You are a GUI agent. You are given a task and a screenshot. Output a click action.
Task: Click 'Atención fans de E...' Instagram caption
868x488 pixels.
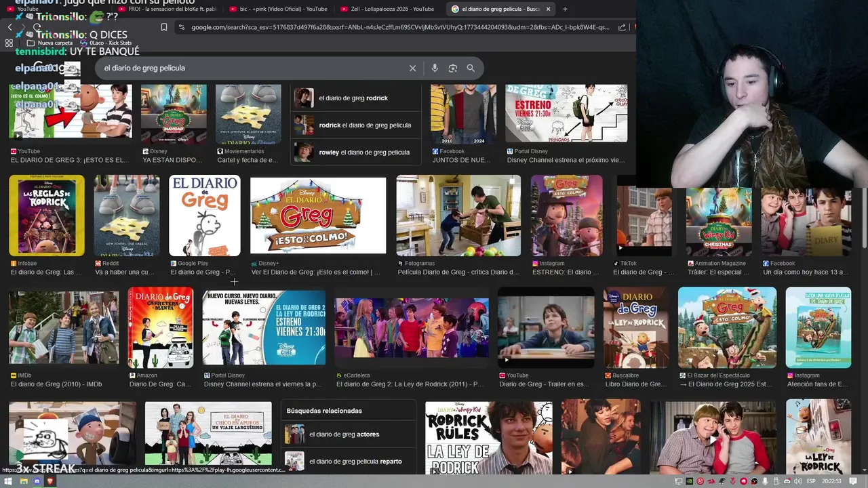pyautogui.click(x=817, y=384)
